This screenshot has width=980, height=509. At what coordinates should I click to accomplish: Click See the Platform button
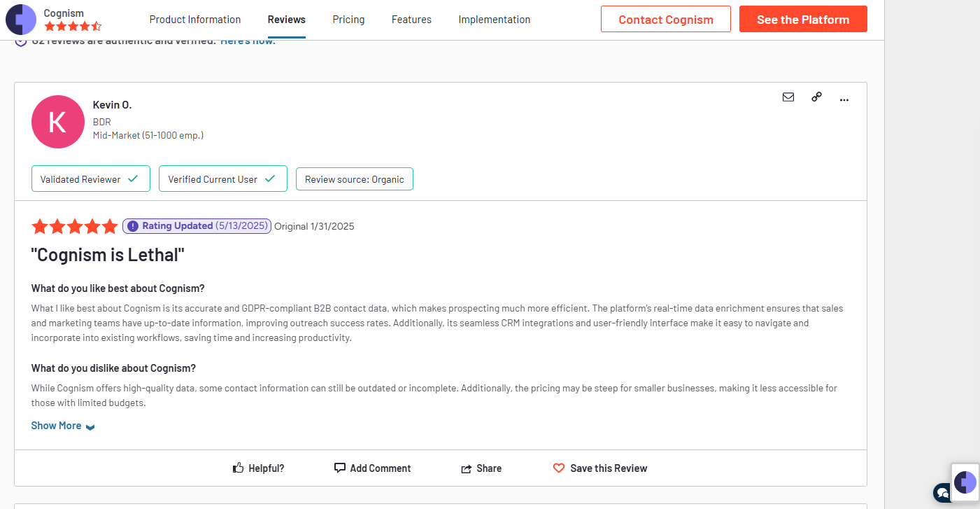803,19
